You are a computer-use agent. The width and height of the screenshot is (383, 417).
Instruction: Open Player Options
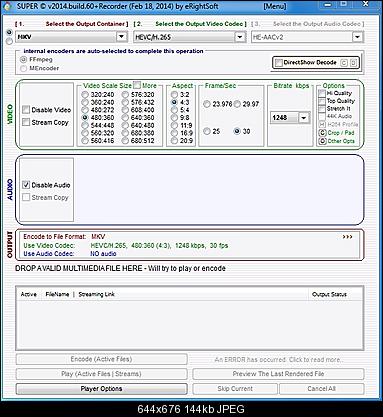101,389
